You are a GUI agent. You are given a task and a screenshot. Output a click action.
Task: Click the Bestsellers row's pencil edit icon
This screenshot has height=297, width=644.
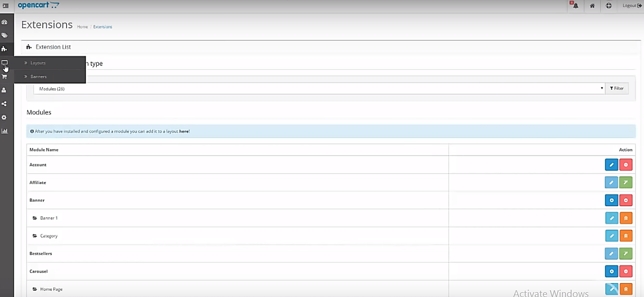coord(611,253)
